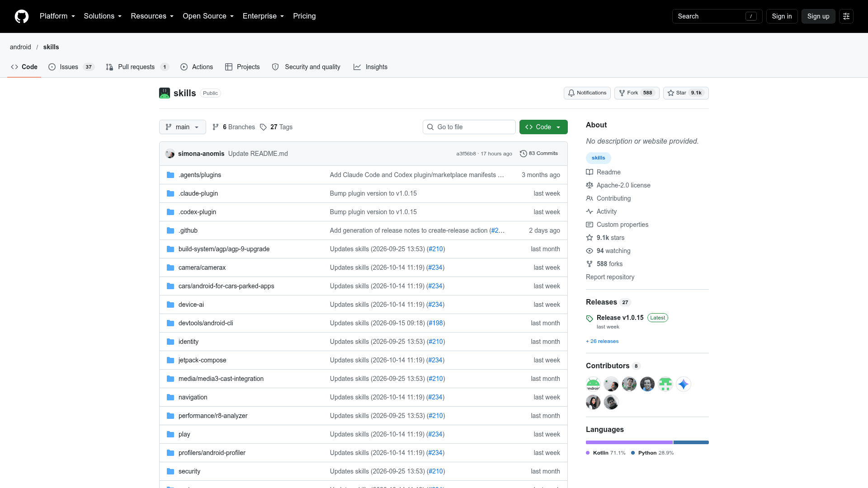
Task: Click the Go to file input field
Action: (x=469, y=127)
